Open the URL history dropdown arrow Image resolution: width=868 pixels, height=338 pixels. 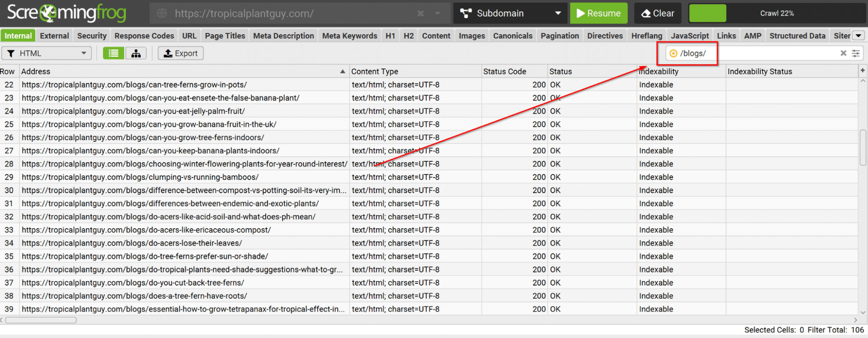(x=438, y=14)
